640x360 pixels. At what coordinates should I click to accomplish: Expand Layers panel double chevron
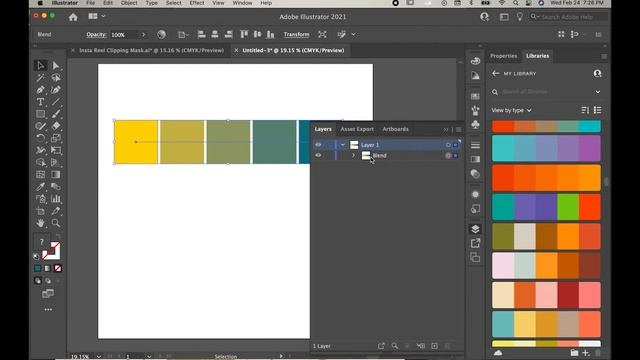coord(446,129)
